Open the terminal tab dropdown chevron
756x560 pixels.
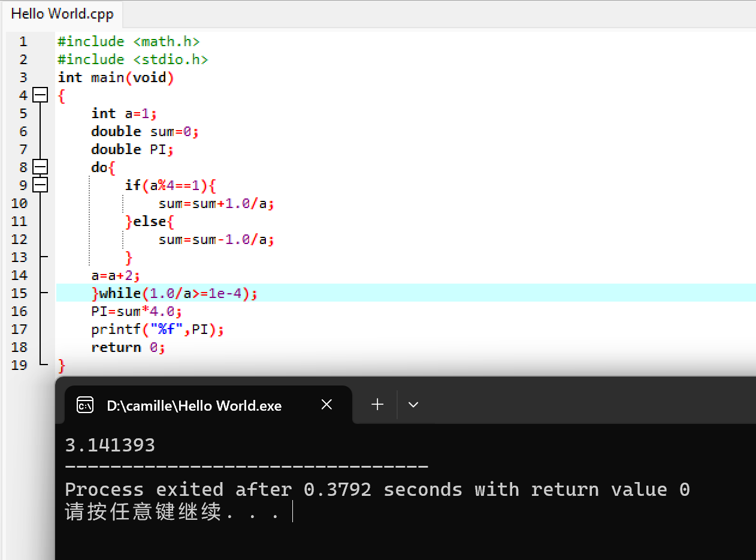[x=413, y=404]
